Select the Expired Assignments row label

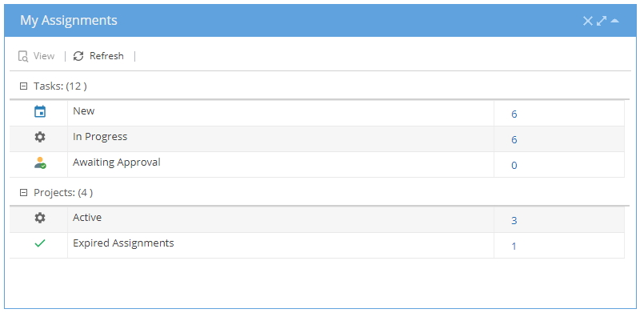click(123, 243)
